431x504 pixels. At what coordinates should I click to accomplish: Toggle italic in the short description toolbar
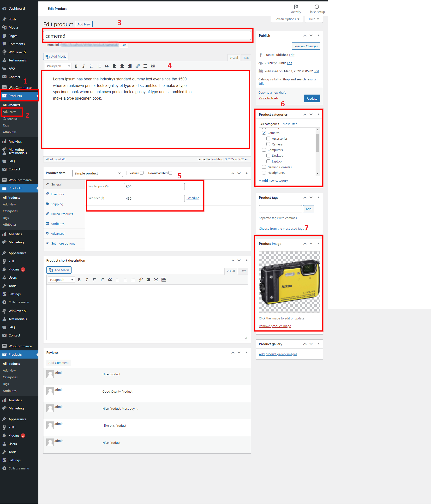(87, 280)
